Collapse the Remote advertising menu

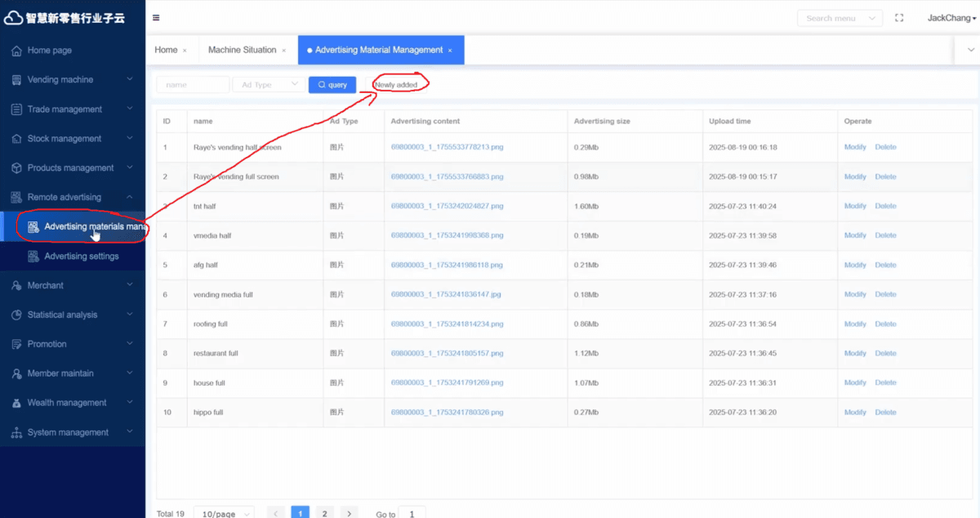tap(129, 198)
